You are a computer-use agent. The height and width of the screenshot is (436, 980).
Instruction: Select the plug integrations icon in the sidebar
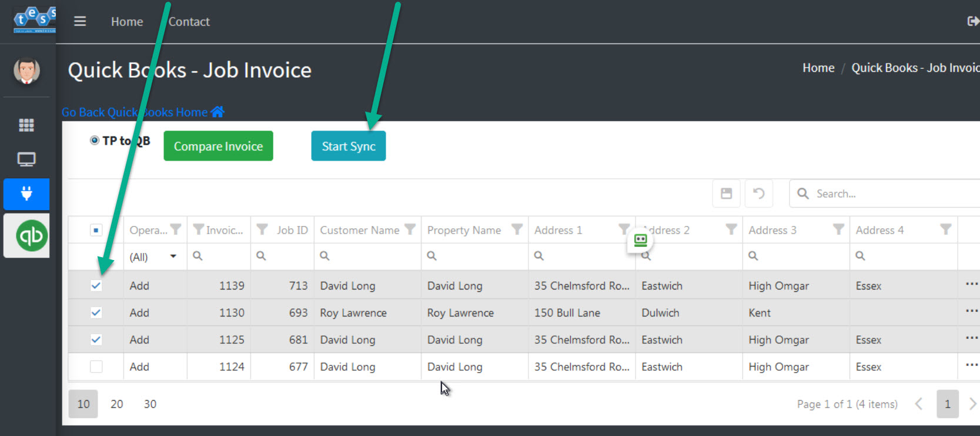click(26, 194)
